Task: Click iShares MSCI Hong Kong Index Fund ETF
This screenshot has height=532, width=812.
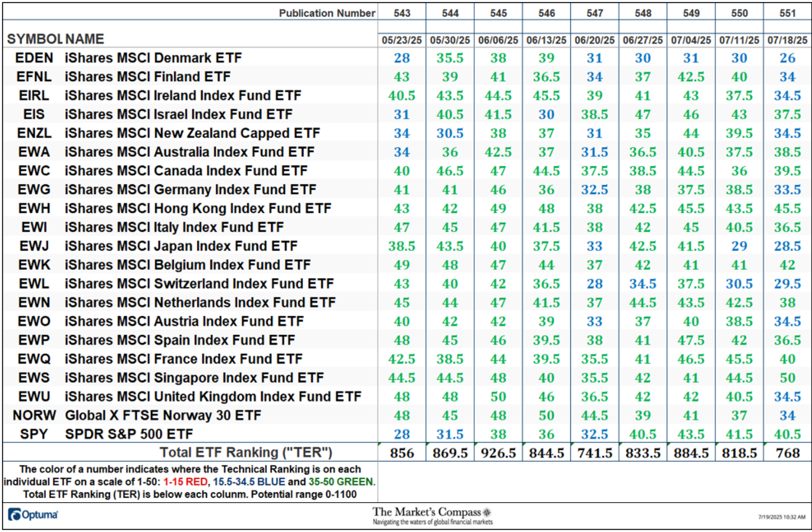Action: (198, 208)
